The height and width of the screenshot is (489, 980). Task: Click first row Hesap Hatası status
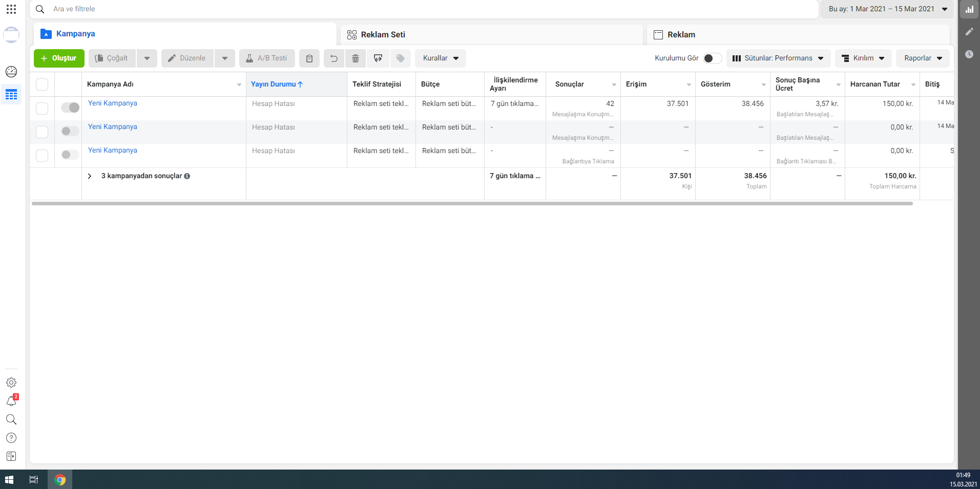pyautogui.click(x=274, y=104)
